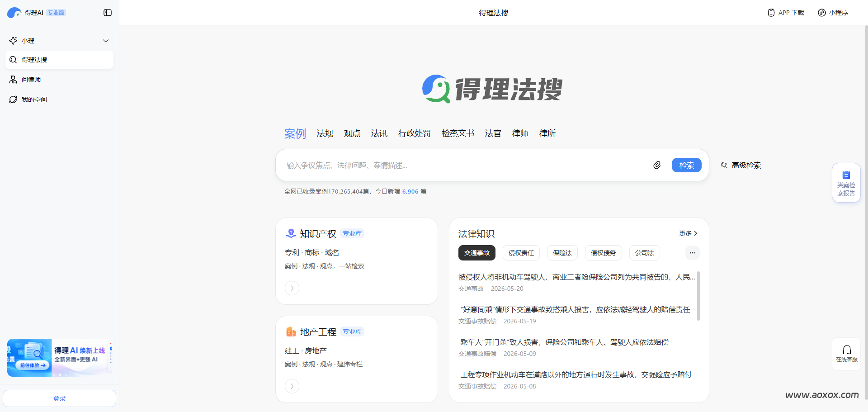Open the 地产工程 card title
The width and height of the screenshot is (868, 412).
tap(318, 332)
